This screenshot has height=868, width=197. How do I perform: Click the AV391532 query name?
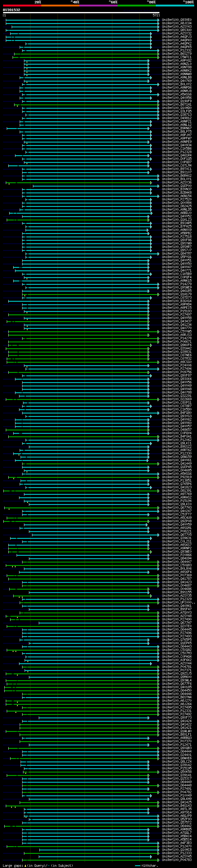pyautogui.click(x=11, y=10)
